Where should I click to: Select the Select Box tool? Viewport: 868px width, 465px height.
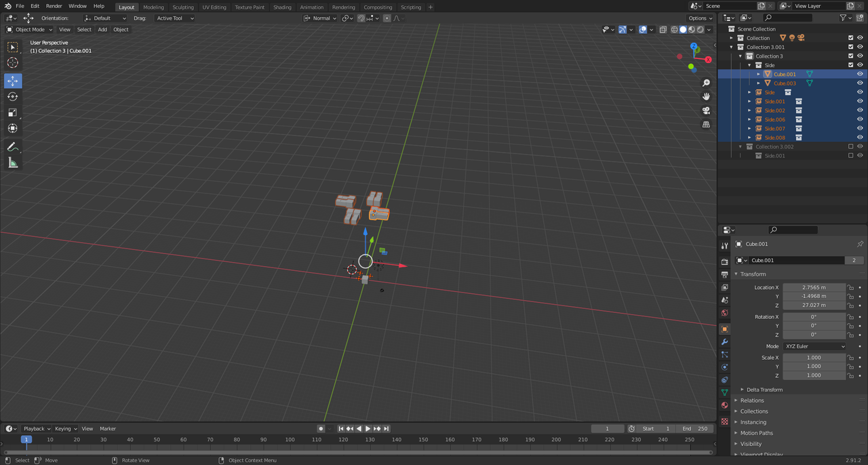13,47
